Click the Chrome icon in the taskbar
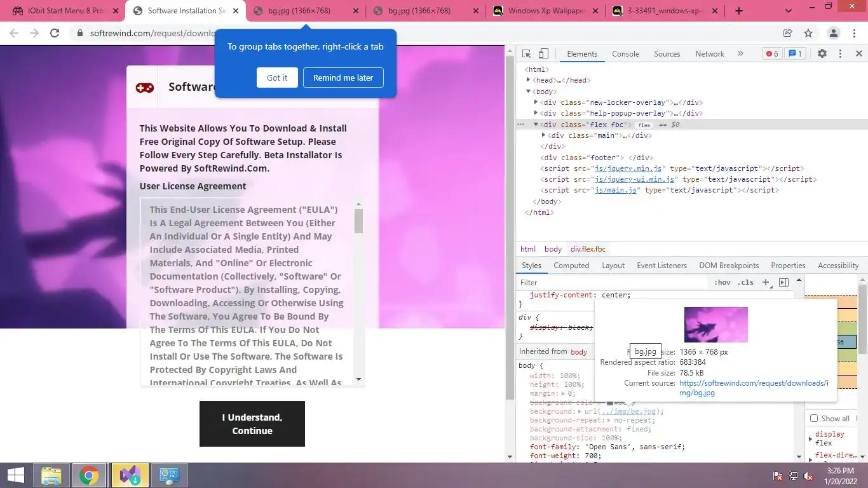 pyautogui.click(x=89, y=475)
